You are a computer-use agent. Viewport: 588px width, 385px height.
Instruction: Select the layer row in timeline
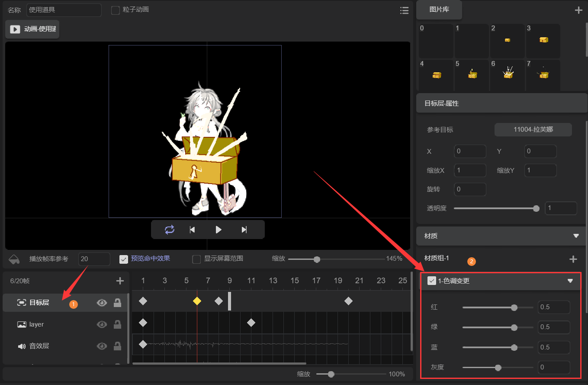(x=65, y=324)
